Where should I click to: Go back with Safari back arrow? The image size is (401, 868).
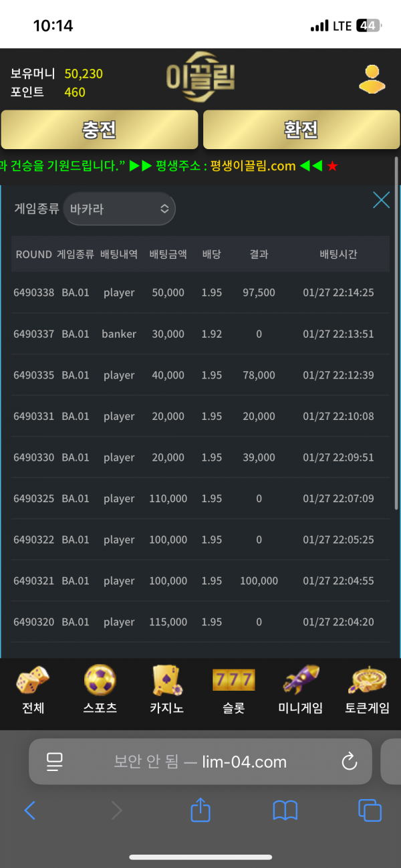(30, 810)
